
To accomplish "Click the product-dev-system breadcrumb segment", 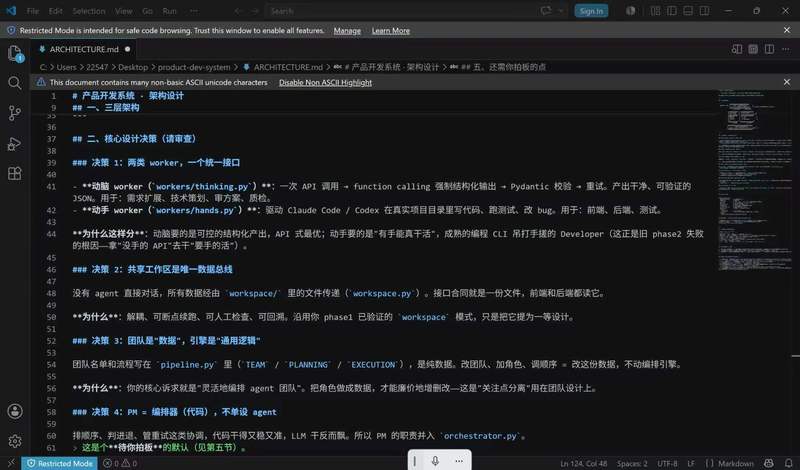I will click(194, 67).
